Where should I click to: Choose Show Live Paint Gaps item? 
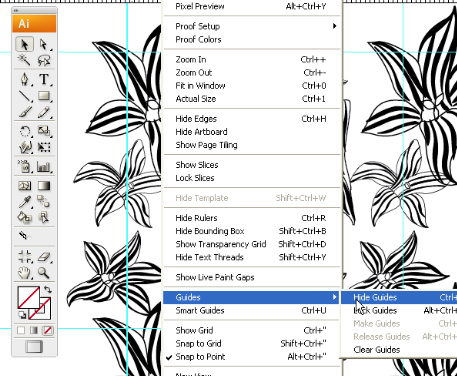click(x=252, y=277)
